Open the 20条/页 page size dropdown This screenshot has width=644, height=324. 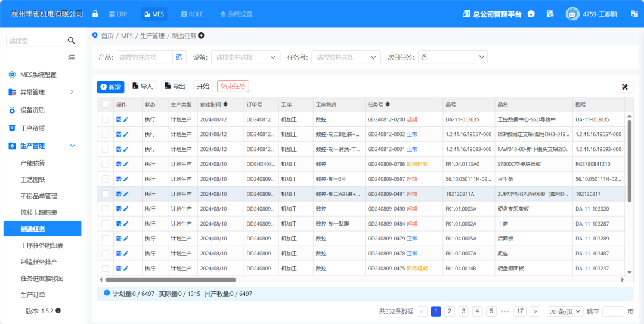coord(563,311)
